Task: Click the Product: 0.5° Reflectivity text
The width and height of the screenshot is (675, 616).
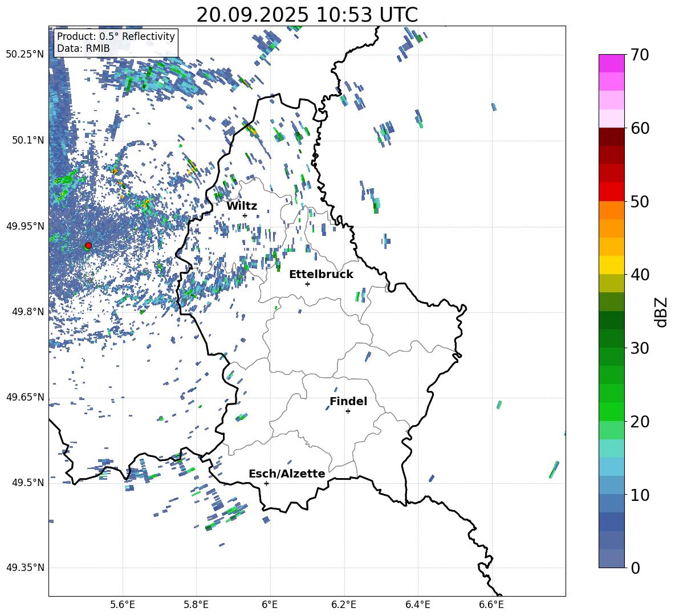Action: (116, 36)
